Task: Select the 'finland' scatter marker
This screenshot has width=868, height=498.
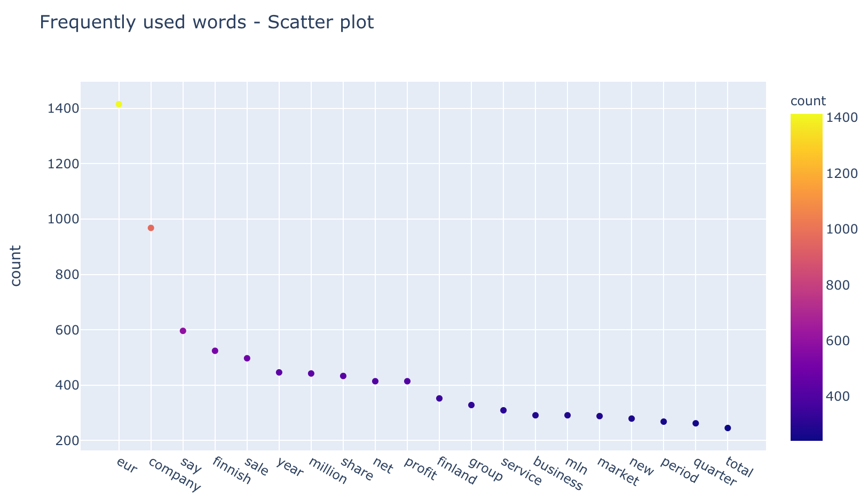Action: [x=439, y=399]
